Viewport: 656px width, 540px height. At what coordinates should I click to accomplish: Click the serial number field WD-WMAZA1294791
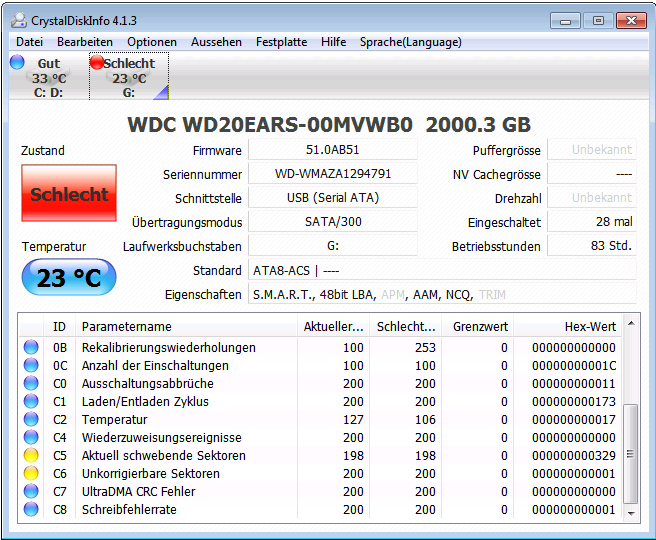333,174
